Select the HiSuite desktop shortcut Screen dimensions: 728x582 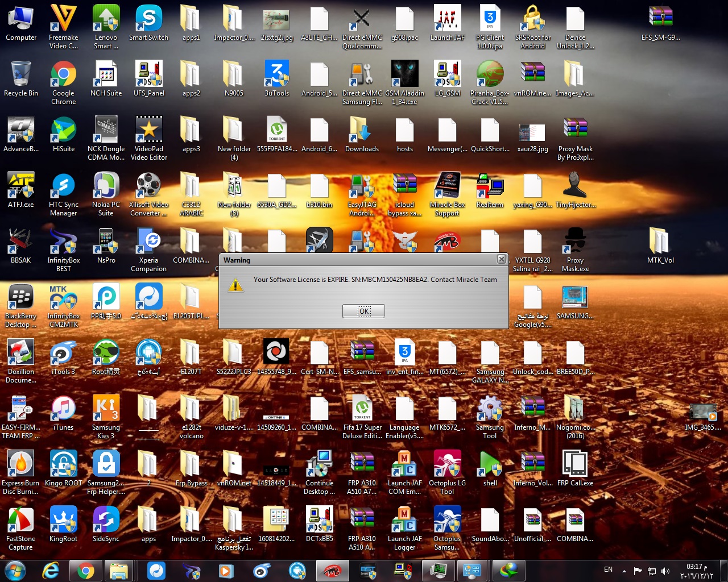[64, 135]
